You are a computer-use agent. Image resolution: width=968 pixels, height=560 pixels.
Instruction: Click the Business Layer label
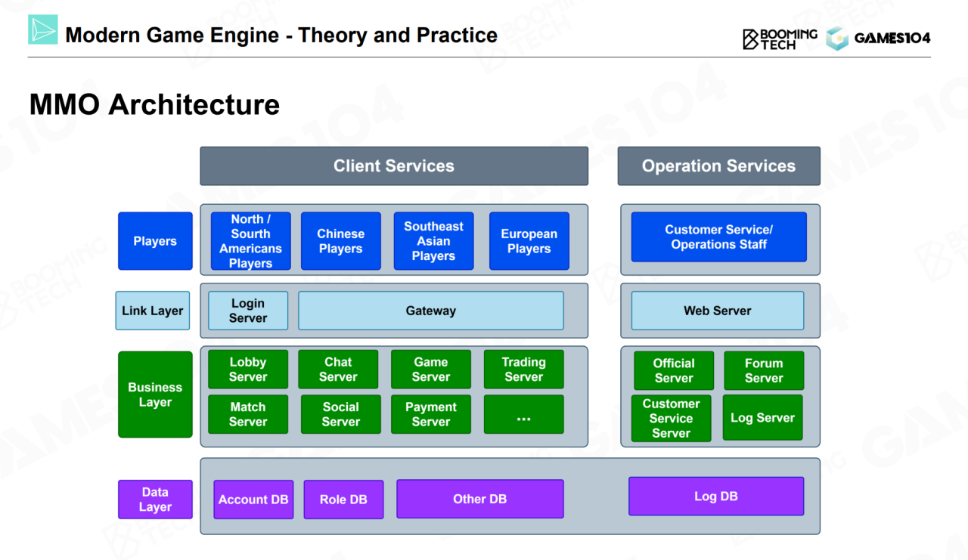[x=155, y=394]
